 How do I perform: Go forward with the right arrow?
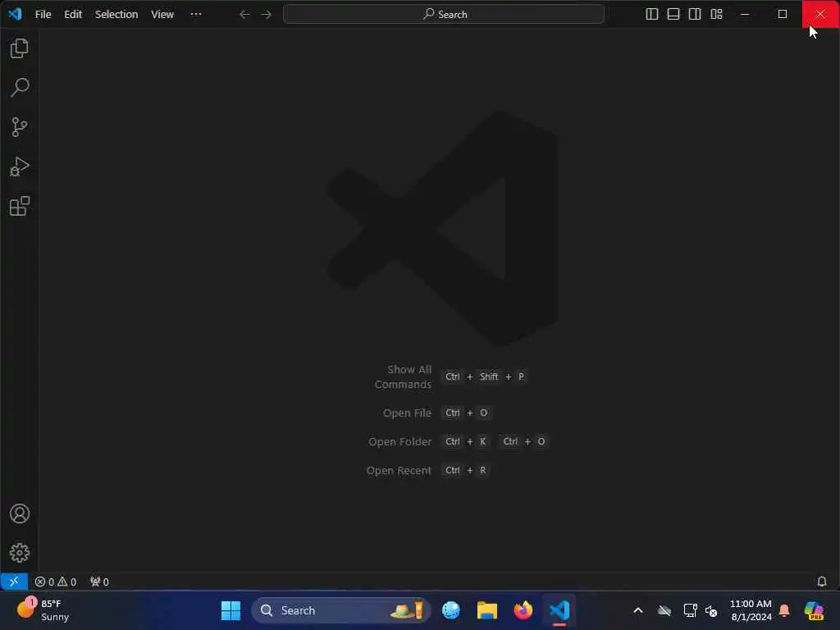(266, 14)
